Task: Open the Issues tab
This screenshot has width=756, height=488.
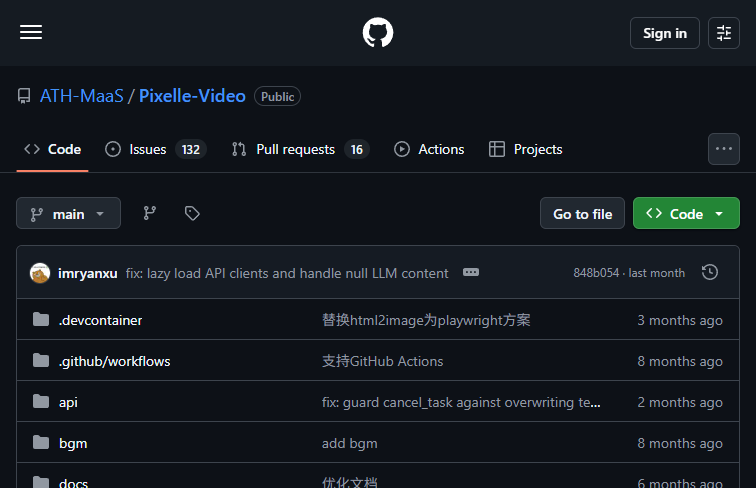Action: tap(156, 149)
